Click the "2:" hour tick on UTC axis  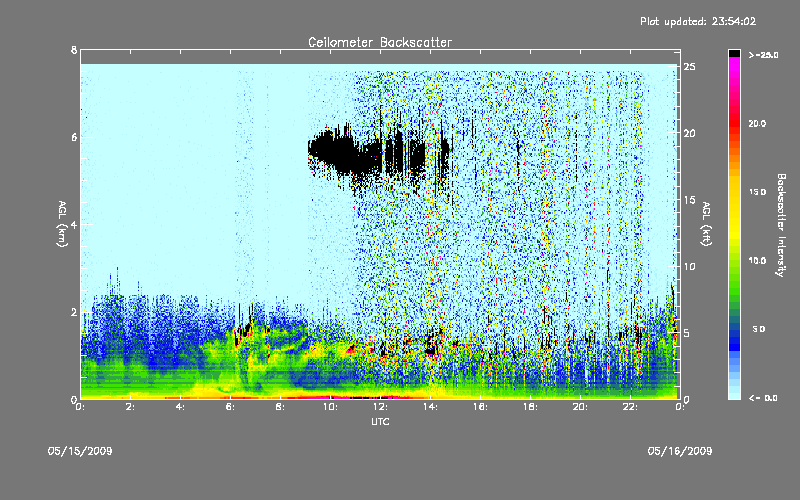130,407
